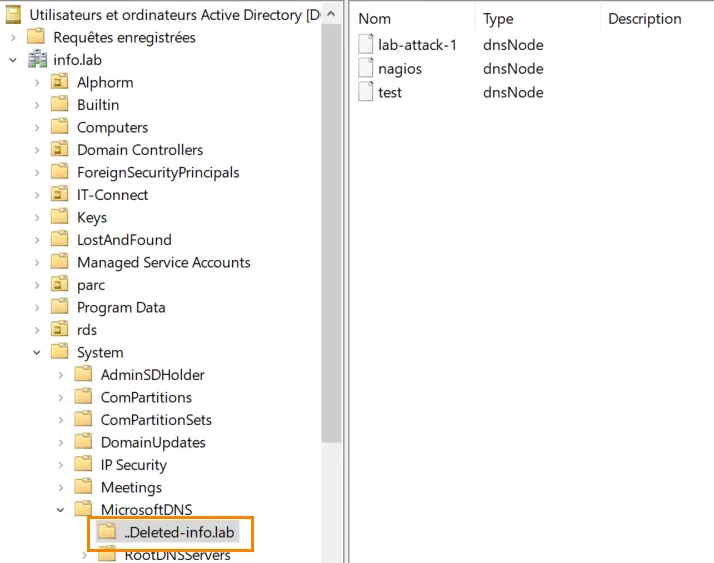Image resolution: width=714 pixels, height=563 pixels.
Task: Expand the Computers container
Action: [37, 127]
